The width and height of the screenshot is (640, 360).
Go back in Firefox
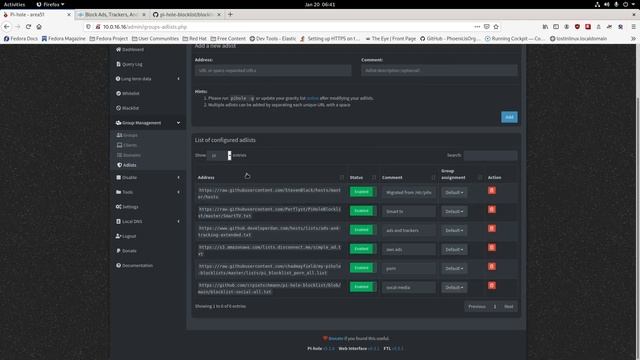(x=7, y=27)
